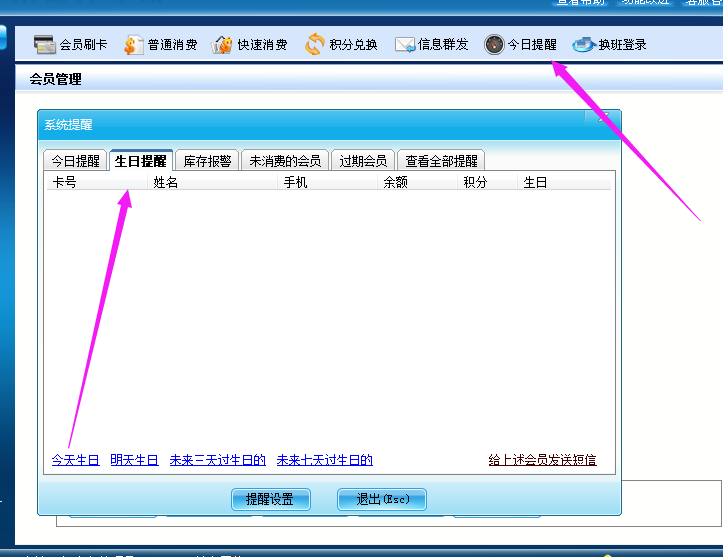The width and height of the screenshot is (723, 557).
Task: Click the 信息群发 envelope icon
Action: 405,45
